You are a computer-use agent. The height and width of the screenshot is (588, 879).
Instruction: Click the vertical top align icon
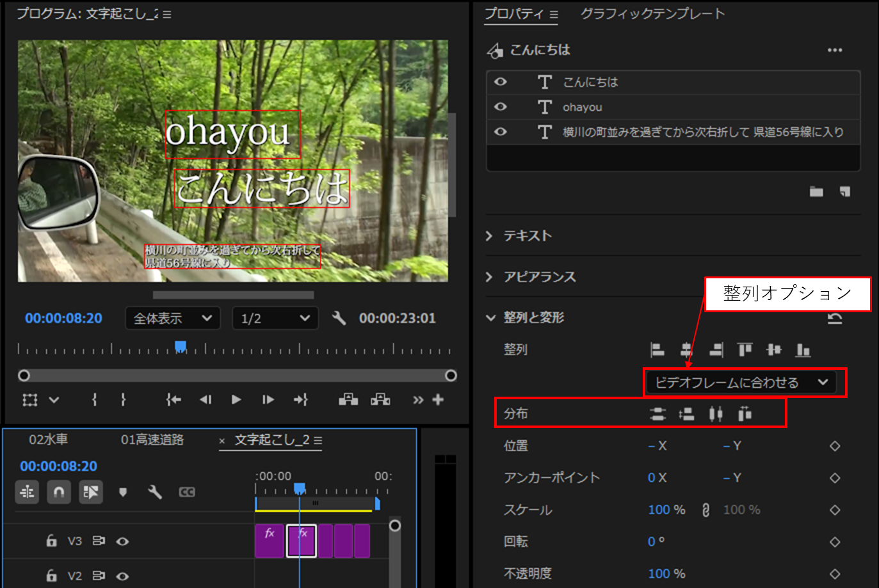(745, 349)
